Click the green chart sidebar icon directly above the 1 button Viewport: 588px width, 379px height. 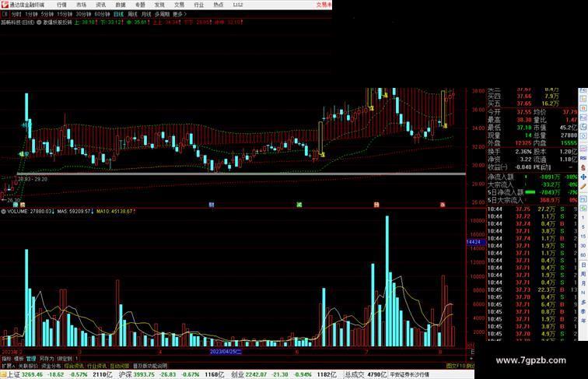tap(583, 209)
